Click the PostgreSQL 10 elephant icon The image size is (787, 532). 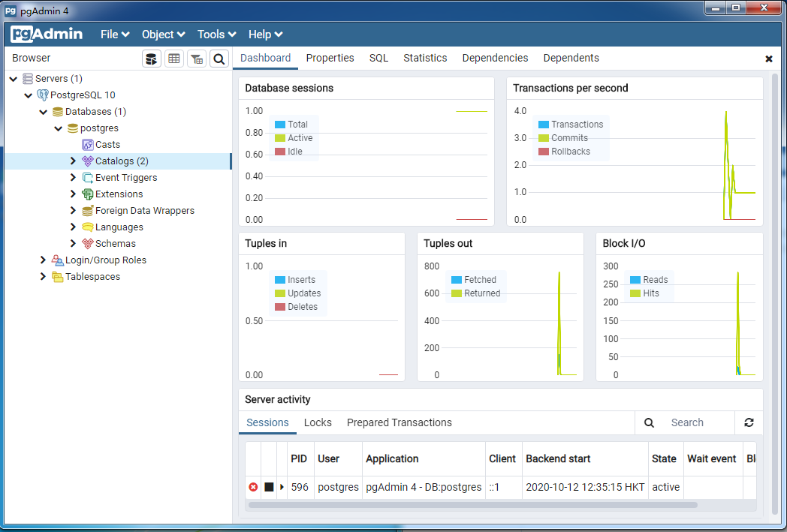click(43, 95)
